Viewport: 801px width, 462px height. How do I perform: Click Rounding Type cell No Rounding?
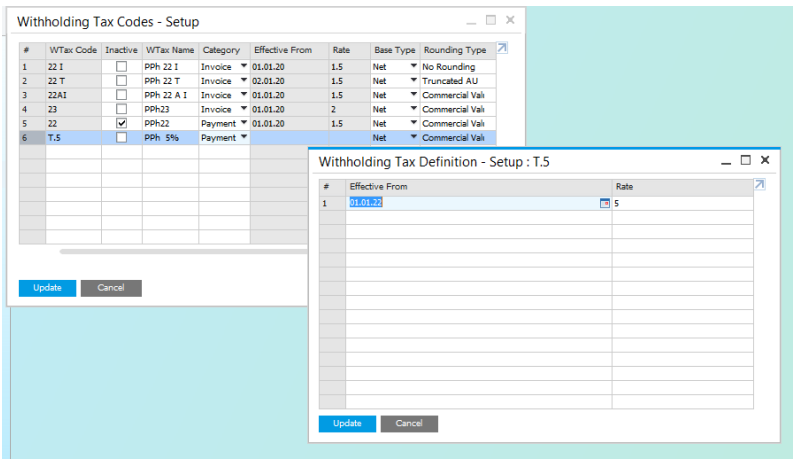pos(458,66)
